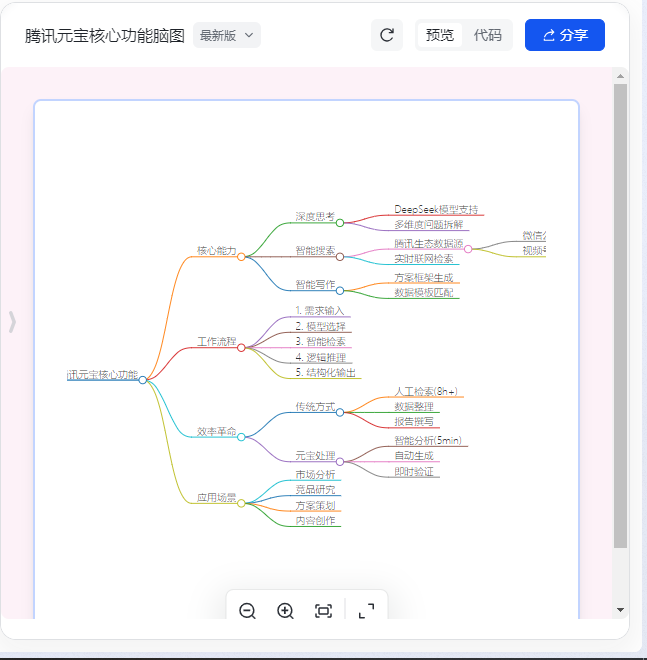Click the 分享 share button
Viewport: 647px width, 660px height.
[565, 35]
